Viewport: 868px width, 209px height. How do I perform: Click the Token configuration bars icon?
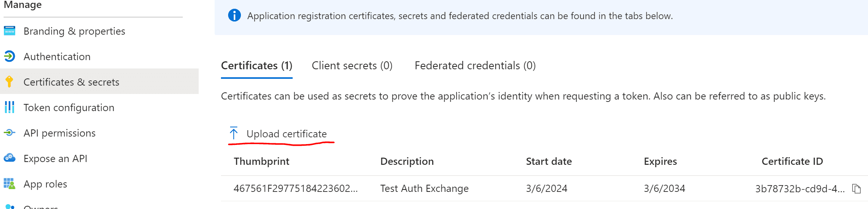tap(10, 107)
